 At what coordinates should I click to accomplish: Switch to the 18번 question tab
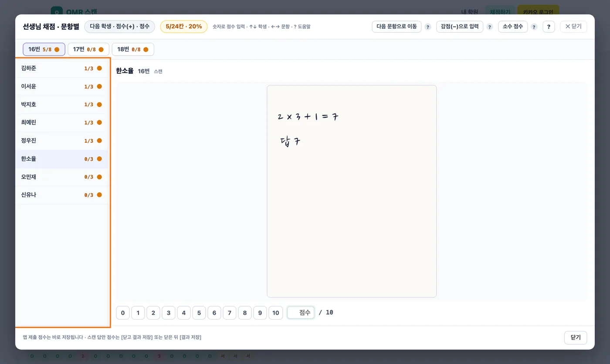pyautogui.click(x=133, y=49)
